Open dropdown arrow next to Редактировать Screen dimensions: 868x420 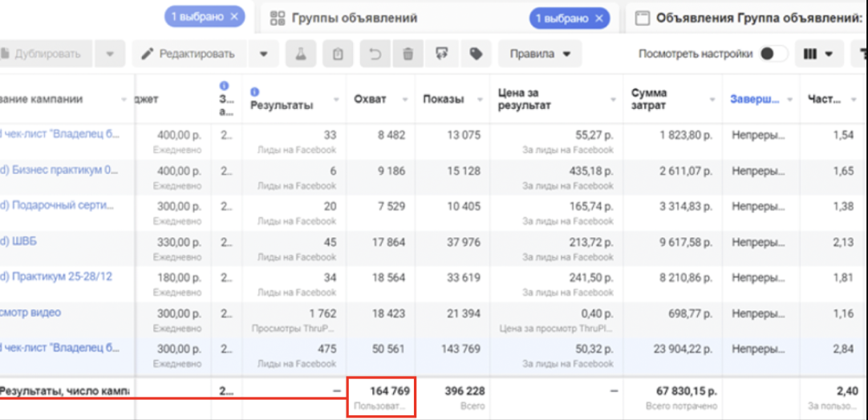click(x=263, y=55)
